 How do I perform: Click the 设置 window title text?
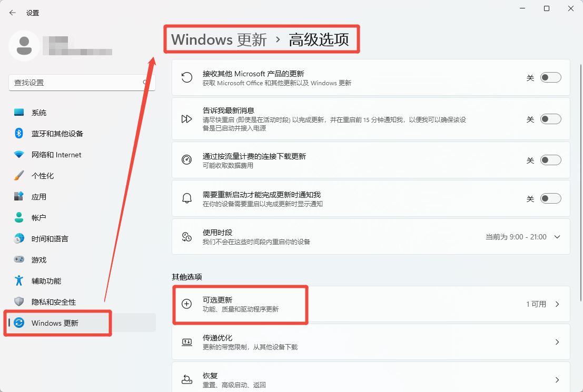pyautogui.click(x=33, y=13)
